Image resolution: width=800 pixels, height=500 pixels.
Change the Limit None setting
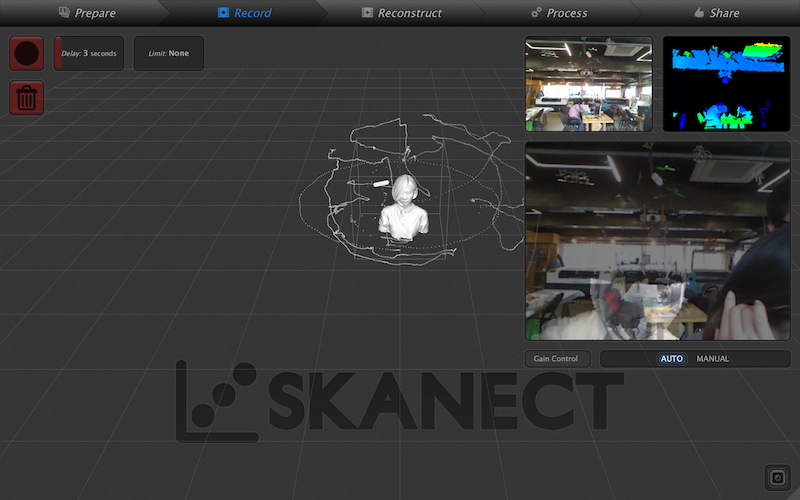tap(168, 53)
